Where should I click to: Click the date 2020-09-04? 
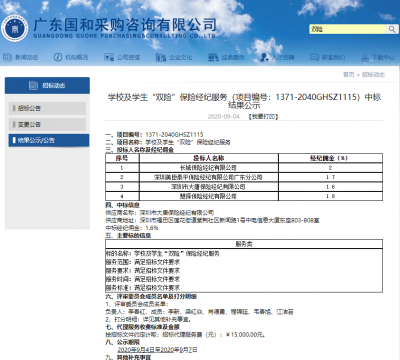point(223,116)
